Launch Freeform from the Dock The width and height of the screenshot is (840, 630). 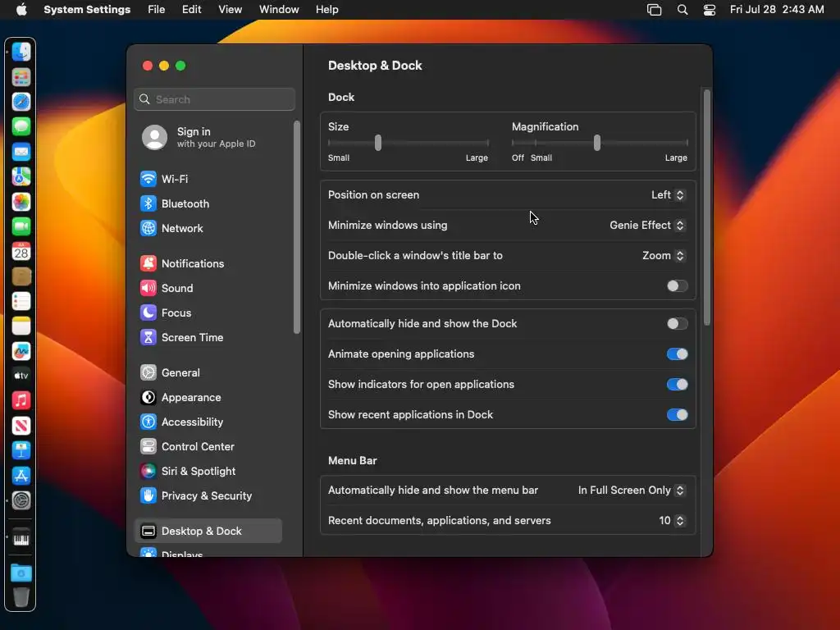[21, 351]
